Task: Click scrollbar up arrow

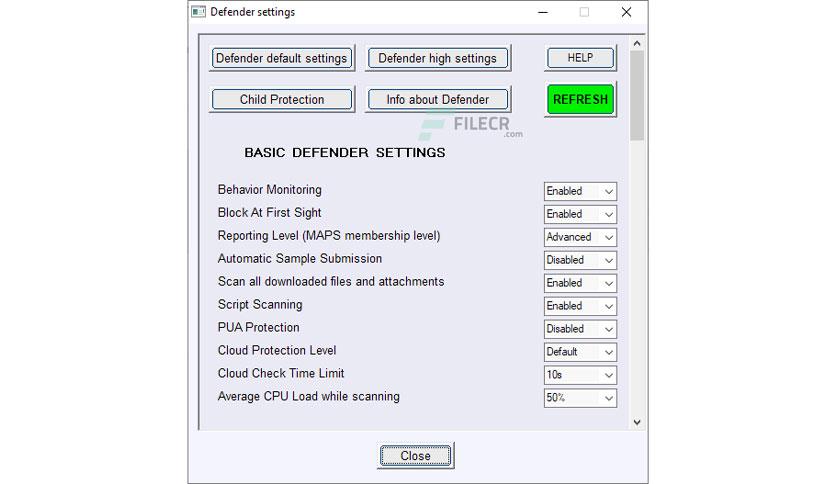Action: tap(637, 43)
